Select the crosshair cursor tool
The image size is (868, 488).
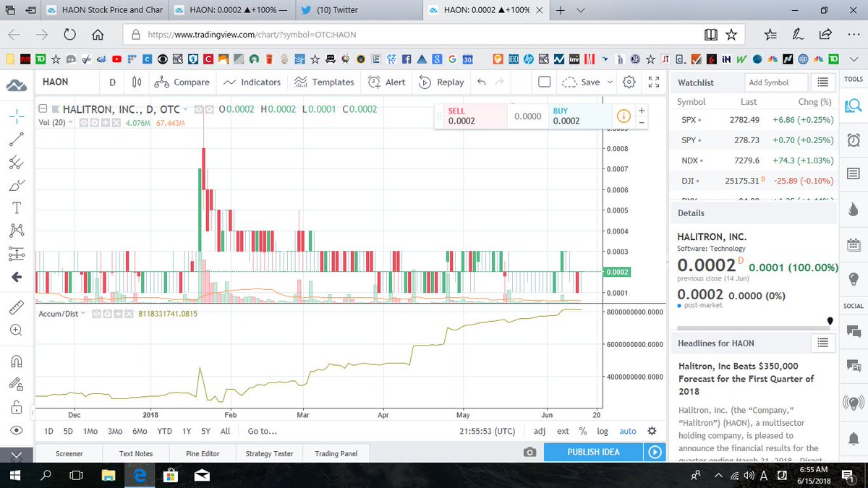pos(17,116)
